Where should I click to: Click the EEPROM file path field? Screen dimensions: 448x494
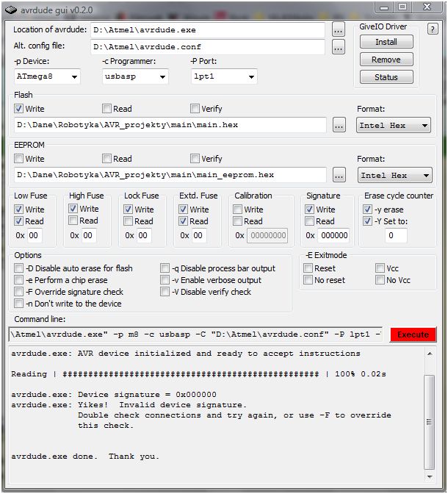(170, 175)
